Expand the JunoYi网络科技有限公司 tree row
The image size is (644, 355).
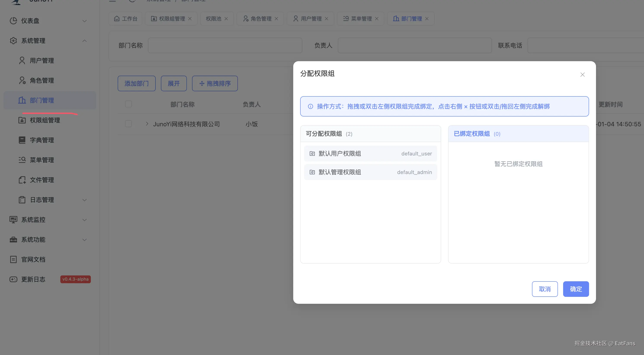click(147, 124)
